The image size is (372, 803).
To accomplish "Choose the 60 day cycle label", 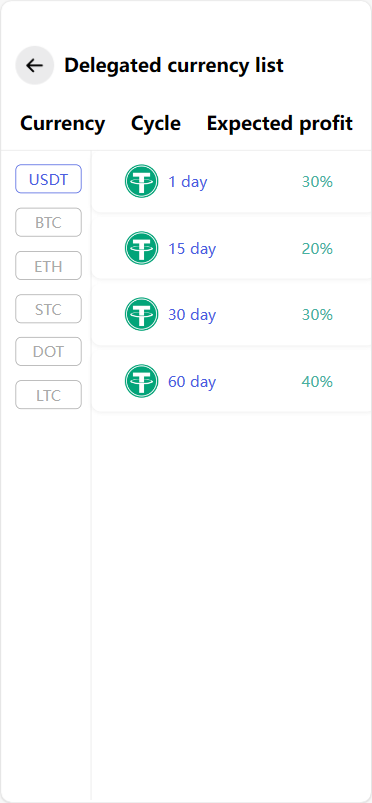I will coord(192,382).
